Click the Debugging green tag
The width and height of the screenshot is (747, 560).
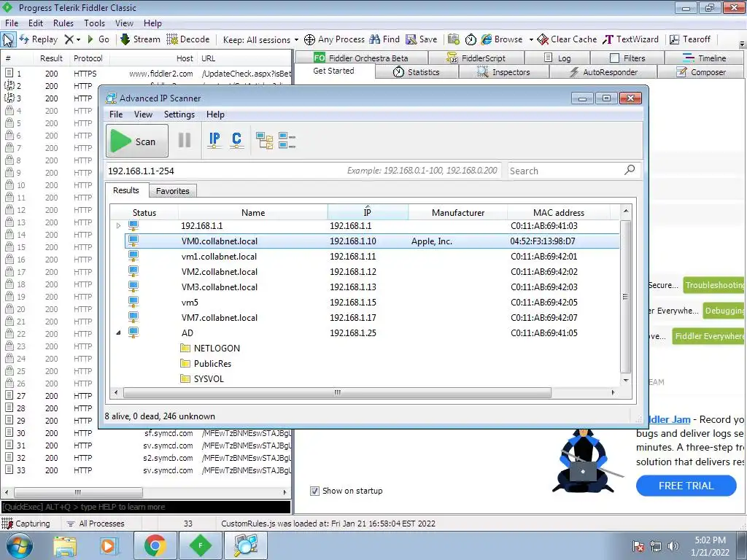pos(724,311)
